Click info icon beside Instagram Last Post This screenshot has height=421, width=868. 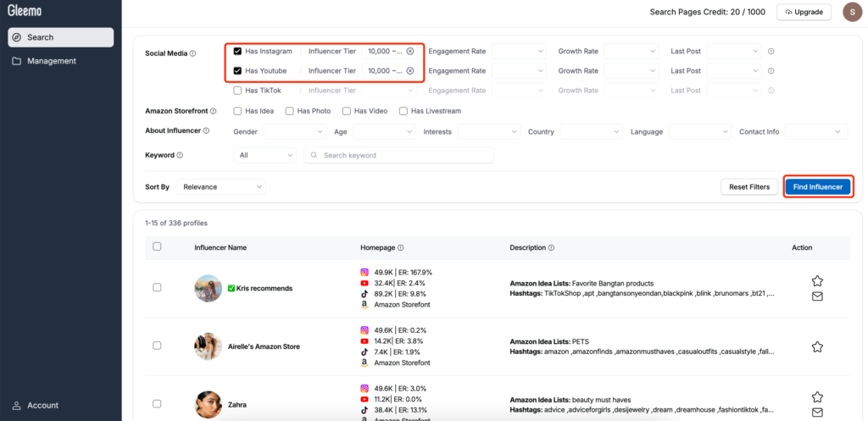pyautogui.click(x=771, y=51)
